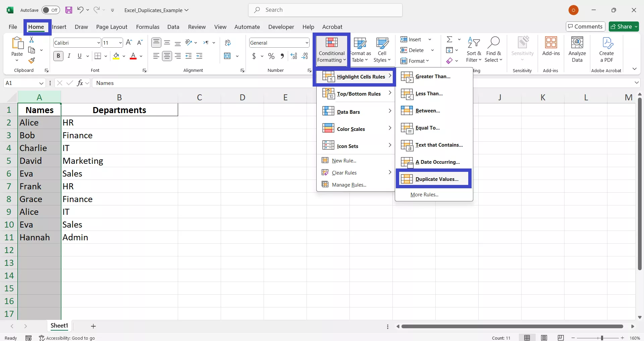Apply Italic formatting
The image size is (644, 341).
coord(69,56)
